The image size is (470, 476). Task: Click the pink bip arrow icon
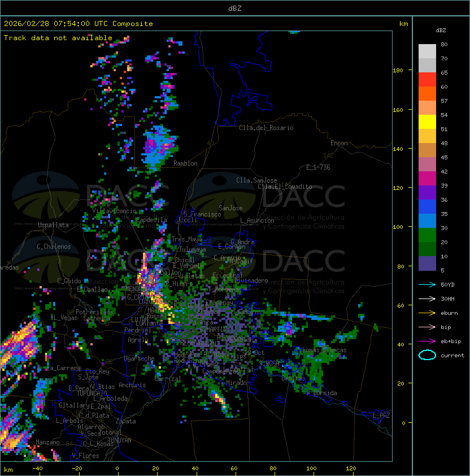pyautogui.click(x=427, y=327)
